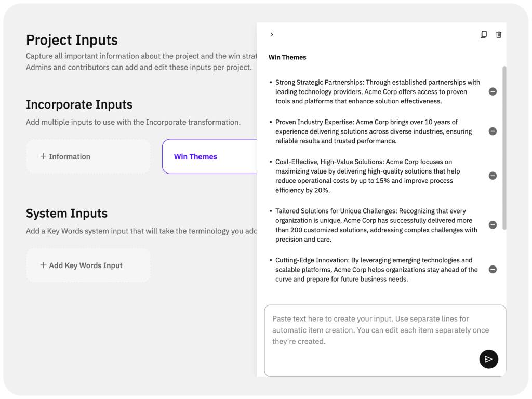Screen dimensions: 532x399
Task: Click the Win Themes panel heading
Action: (x=287, y=57)
